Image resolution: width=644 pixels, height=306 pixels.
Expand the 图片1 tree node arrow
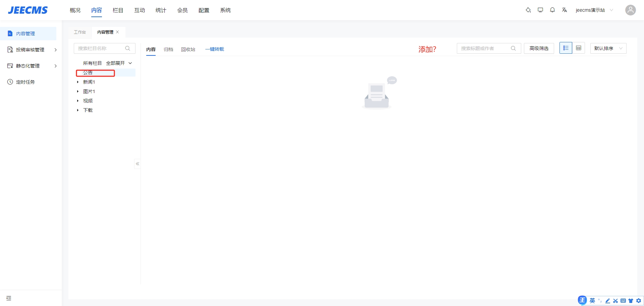pyautogui.click(x=78, y=91)
